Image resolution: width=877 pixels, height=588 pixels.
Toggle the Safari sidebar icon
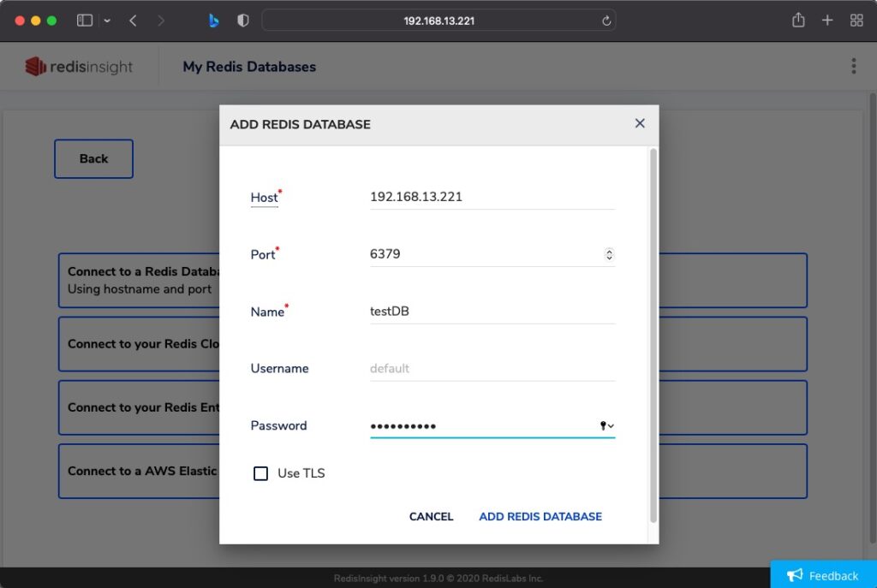pyautogui.click(x=85, y=21)
